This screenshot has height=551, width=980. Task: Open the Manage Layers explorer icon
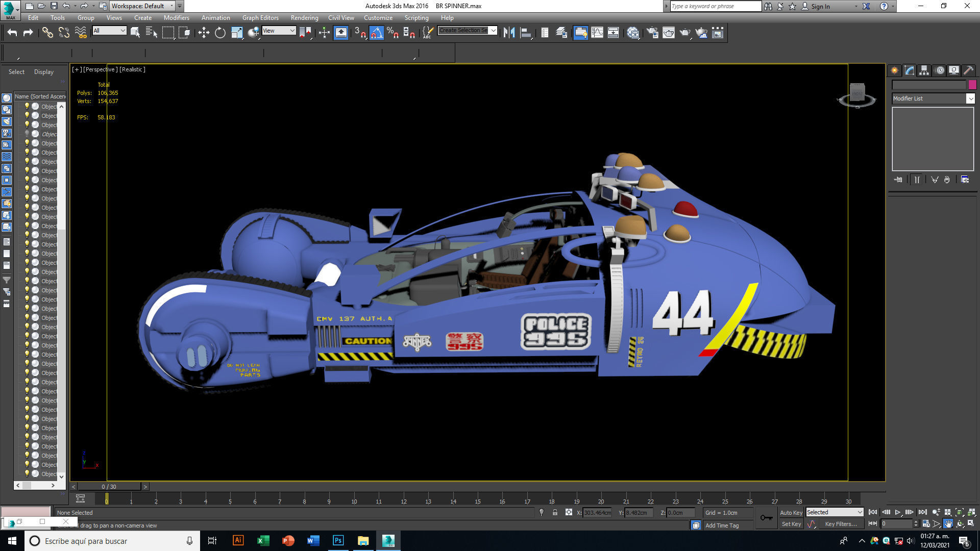click(561, 33)
